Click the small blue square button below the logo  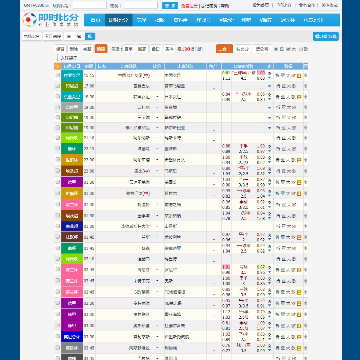click(x=90, y=36)
